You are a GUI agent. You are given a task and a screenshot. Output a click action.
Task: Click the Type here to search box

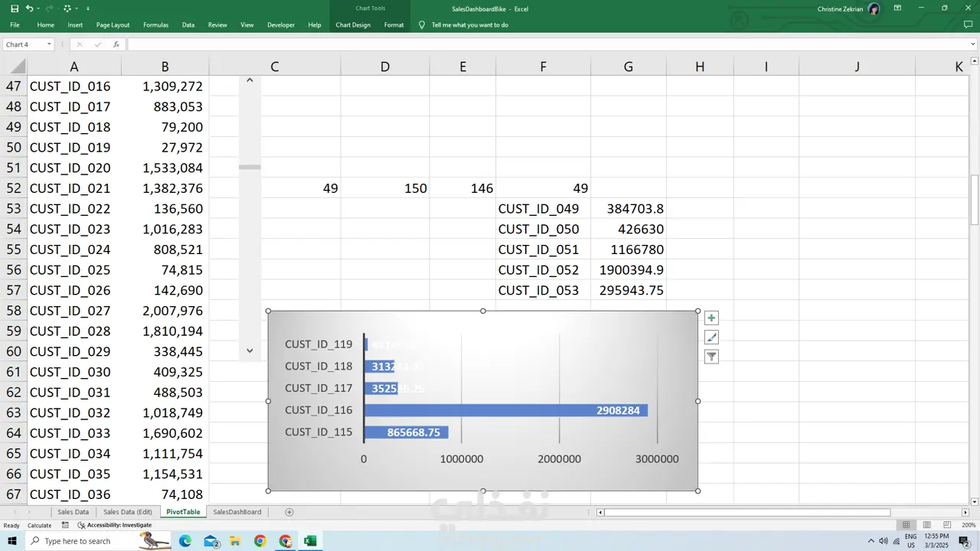pyautogui.click(x=84, y=541)
